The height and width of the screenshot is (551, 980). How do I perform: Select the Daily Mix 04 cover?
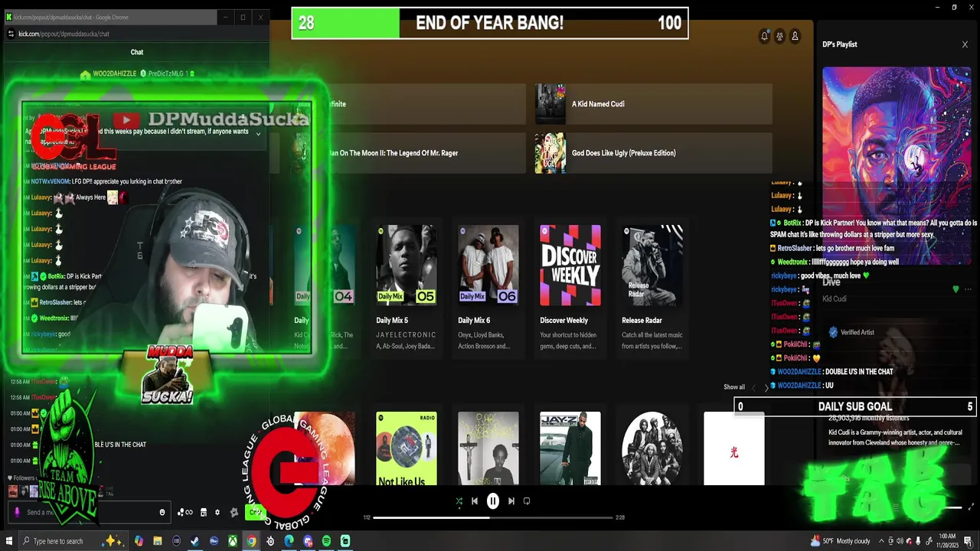325,265
